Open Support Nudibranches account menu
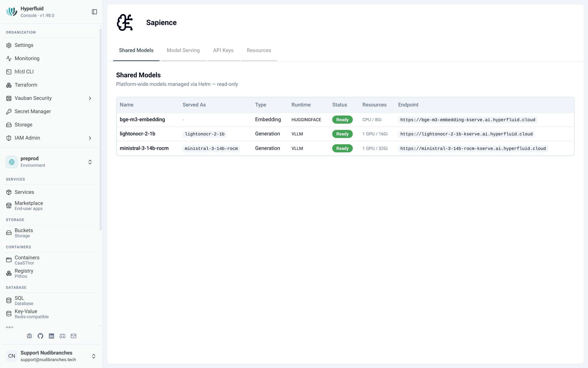This screenshot has width=588, height=368. pyautogui.click(x=51, y=356)
